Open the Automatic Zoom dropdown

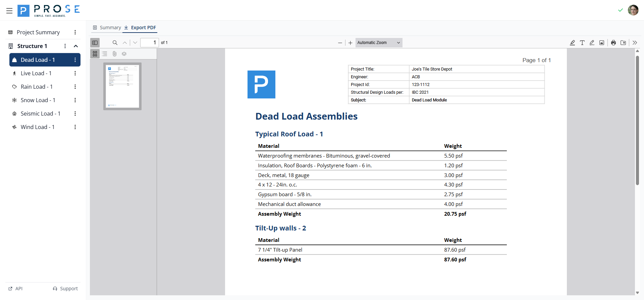[379, 43]
